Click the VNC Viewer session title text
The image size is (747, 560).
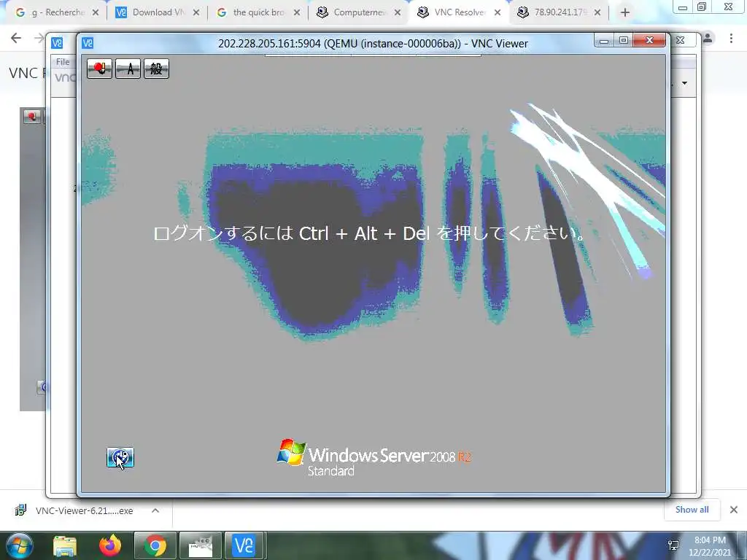pos(373,44)
